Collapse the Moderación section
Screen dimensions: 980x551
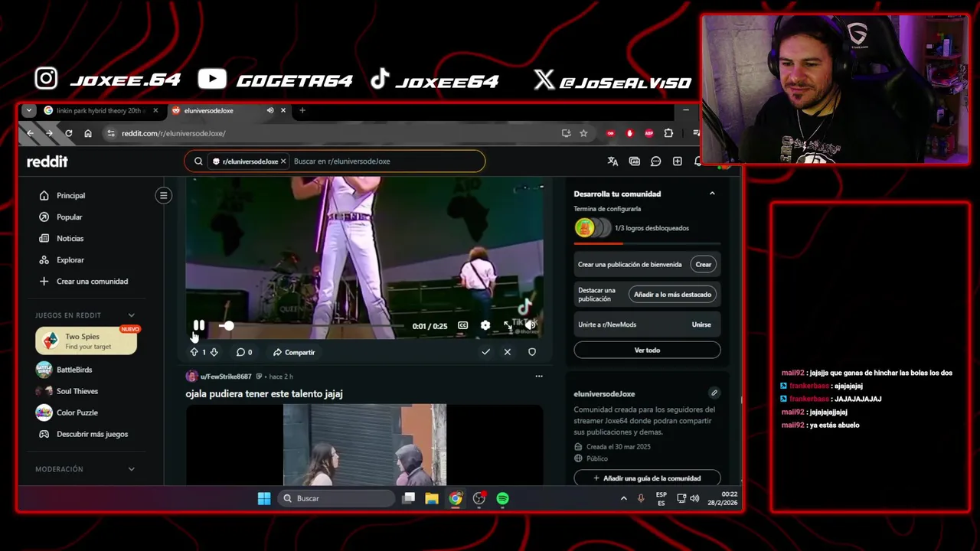[131, 469]
